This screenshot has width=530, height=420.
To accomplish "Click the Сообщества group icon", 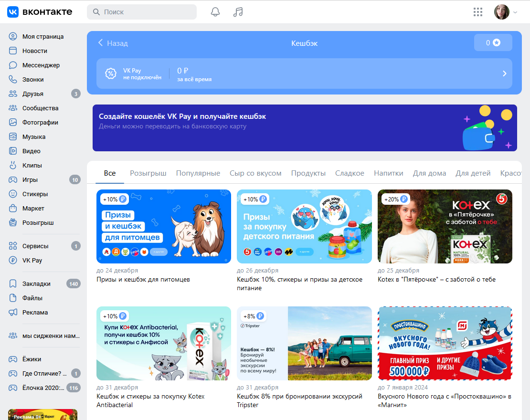I will tap(13, 108).
